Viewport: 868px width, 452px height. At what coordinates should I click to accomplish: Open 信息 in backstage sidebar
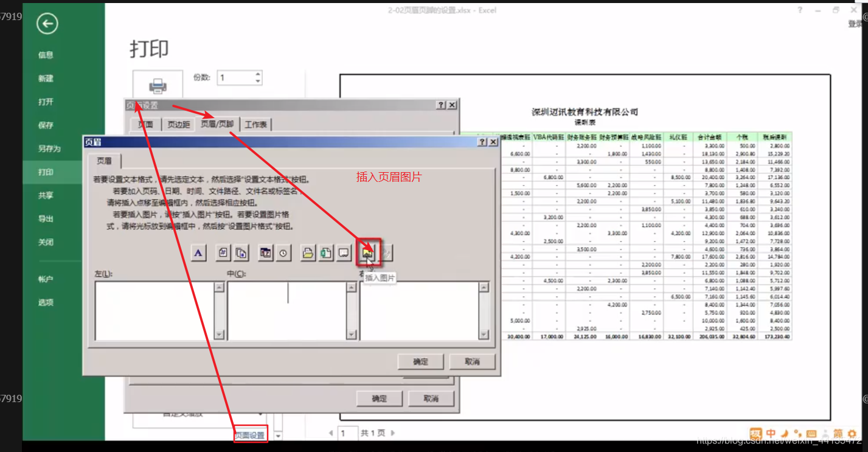tap(46, 55)
